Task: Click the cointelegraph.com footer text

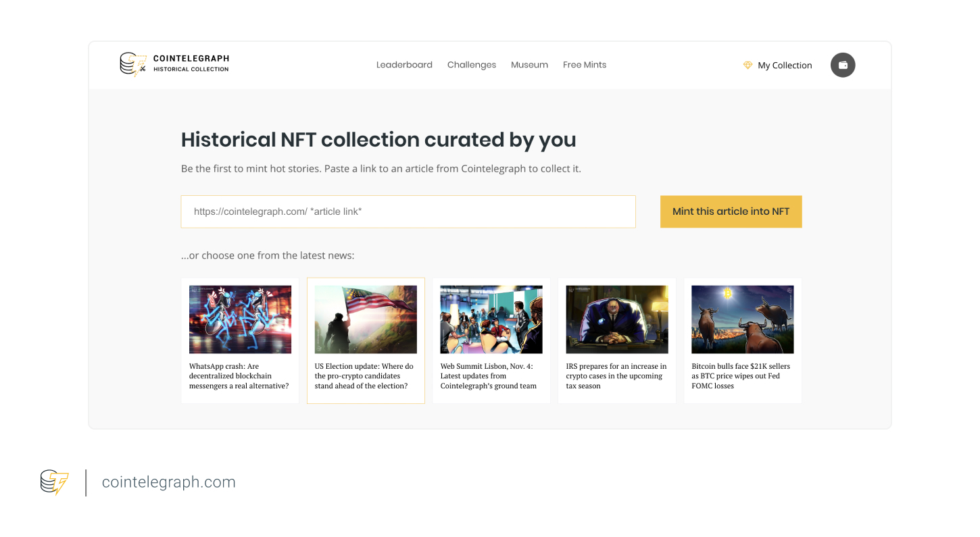Action: [169, 482]
